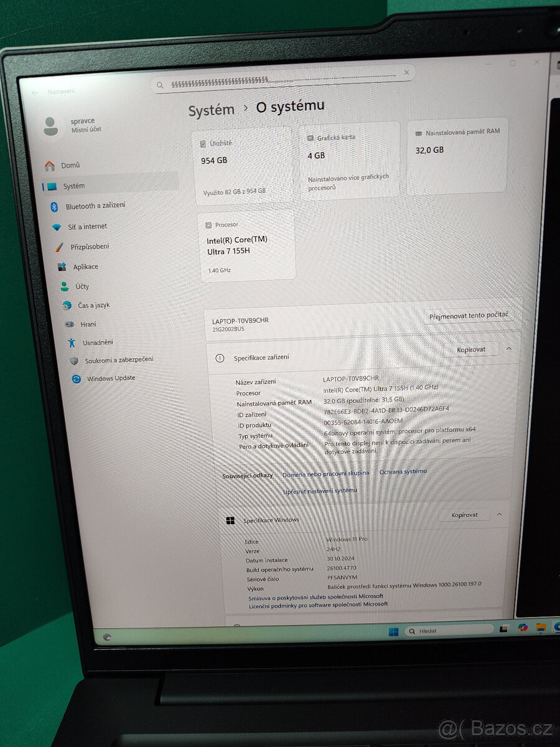Collapse the Specifikace Windows section chevron

point(500,515)
